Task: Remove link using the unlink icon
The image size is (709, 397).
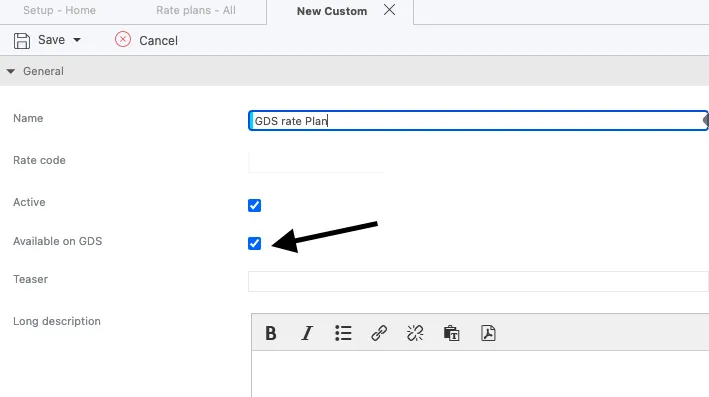Action: point(415,333)
